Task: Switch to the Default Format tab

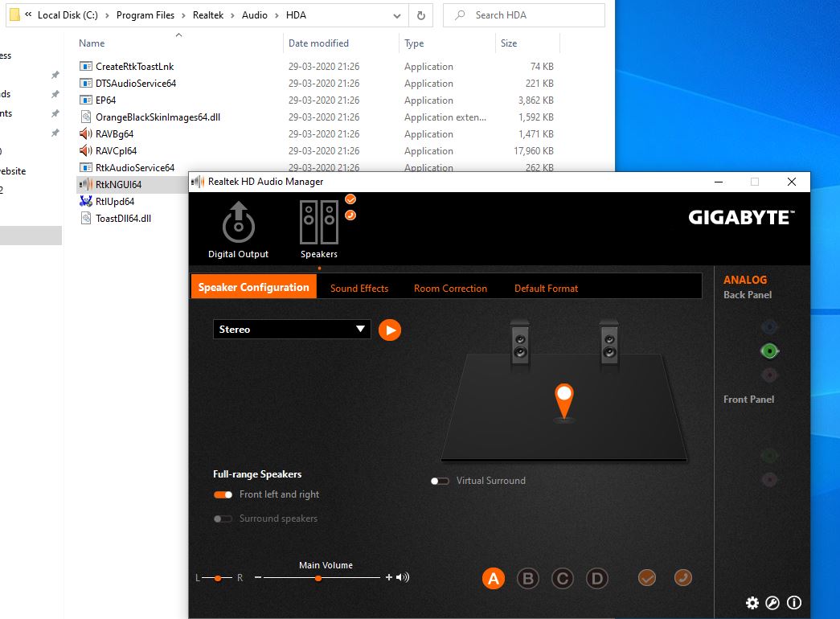Action: pyautogui.click(x=547, y=289)
